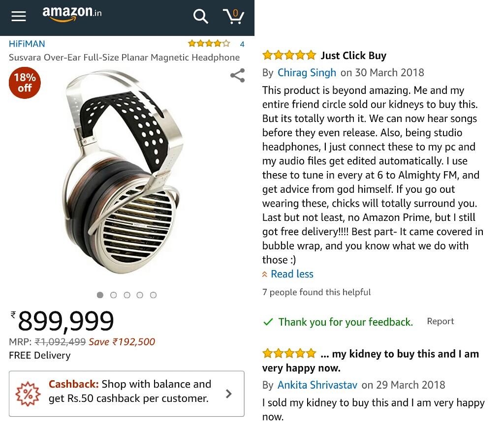Open the hamburger navigation menu

[19, 16]
